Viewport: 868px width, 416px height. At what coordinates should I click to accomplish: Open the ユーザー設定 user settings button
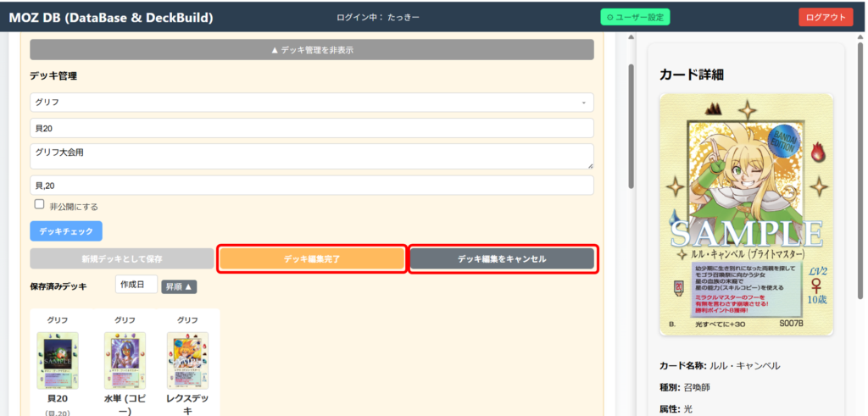(x=636, y=17)
